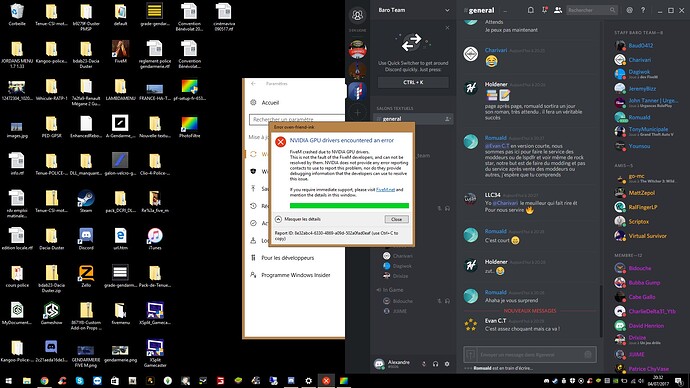Add a server with plus icon
690x388 pixels.
357,113
